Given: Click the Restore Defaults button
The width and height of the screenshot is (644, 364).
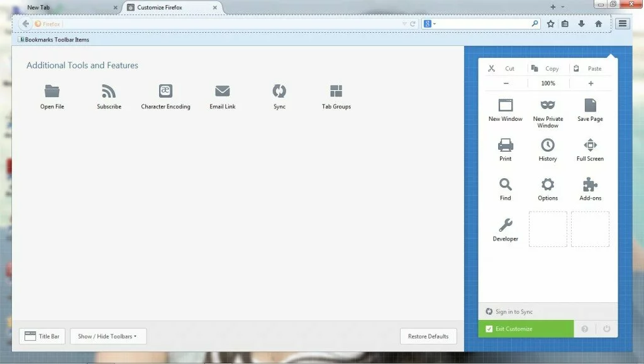Looking at the screenshot, I should coord(428,336).
